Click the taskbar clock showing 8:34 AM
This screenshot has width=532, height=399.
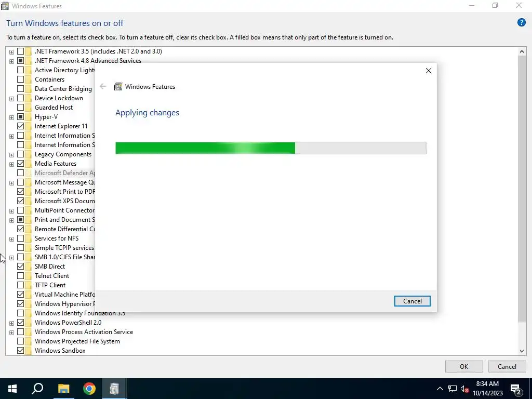tap(487, 389)
